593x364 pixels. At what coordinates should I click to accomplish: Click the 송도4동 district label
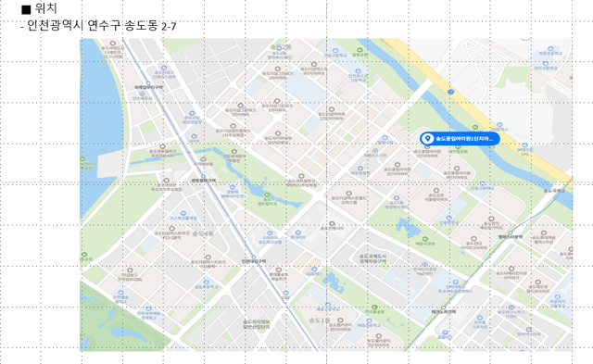click(x=203, y=233)
